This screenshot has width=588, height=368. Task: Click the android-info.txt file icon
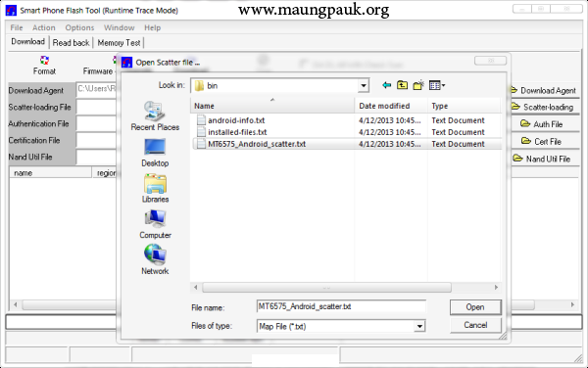pos(201,120)
